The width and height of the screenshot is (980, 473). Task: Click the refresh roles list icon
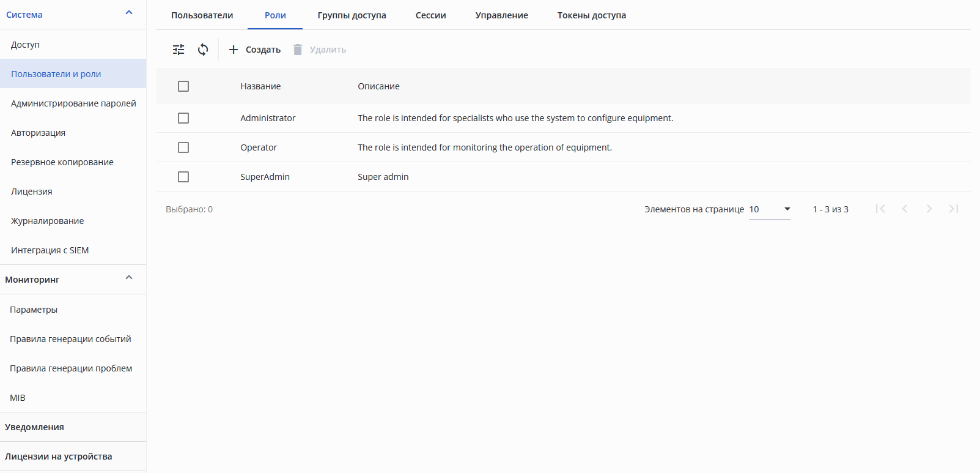[x=203, y=50]
